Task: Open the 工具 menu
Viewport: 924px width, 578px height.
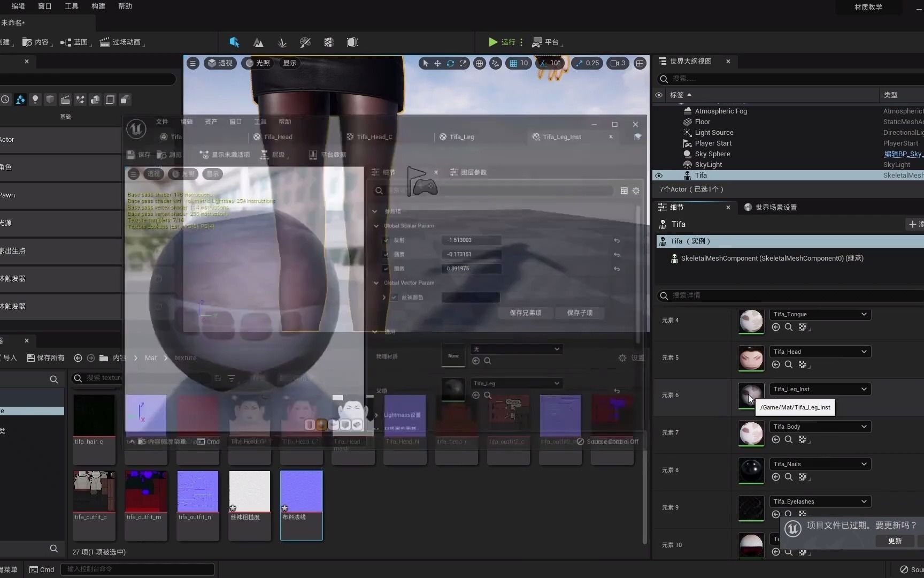Action: point(71,6)
